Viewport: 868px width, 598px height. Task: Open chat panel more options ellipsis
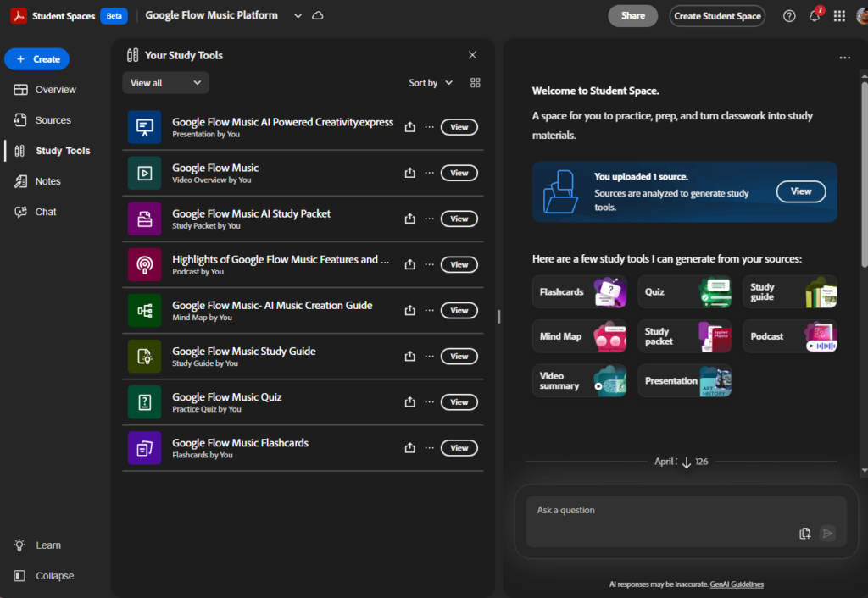(844, 58)
